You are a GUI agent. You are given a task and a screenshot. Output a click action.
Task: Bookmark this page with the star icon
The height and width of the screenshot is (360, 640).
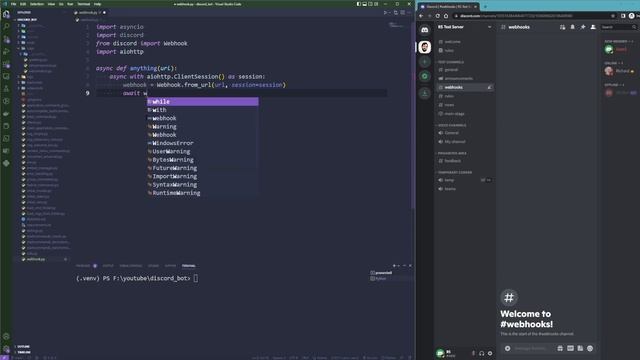613,16
